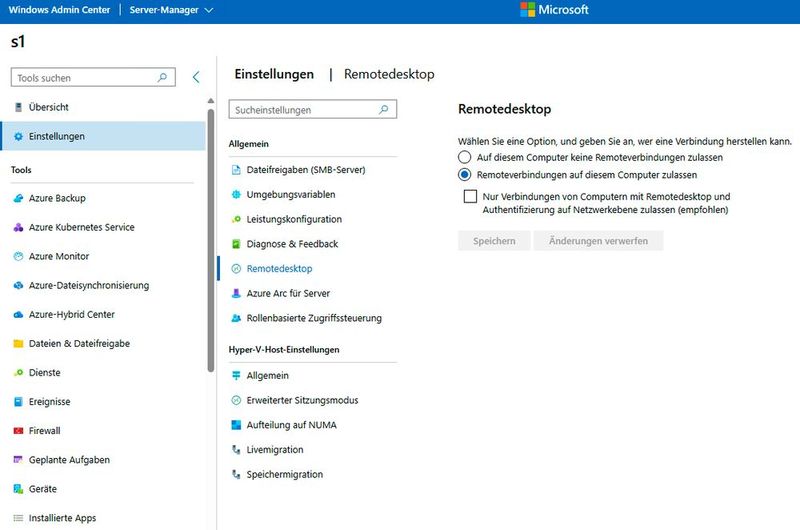
Task: Click magnifier icon in Sucheinstellungen box
Action: tap(384, 109)
